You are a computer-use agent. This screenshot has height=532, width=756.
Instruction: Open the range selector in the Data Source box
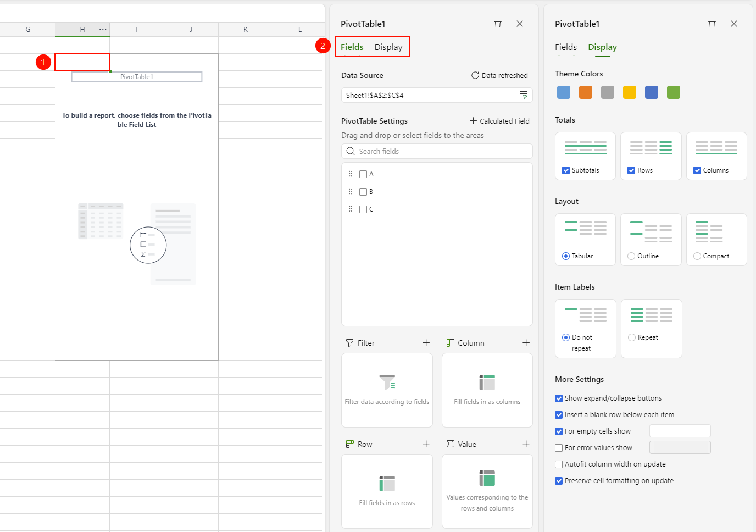pos(524,95)
